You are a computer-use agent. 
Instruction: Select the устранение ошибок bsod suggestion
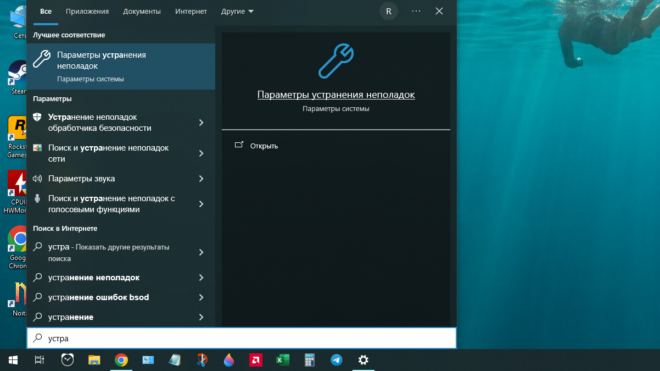click(x=121, y=297)
